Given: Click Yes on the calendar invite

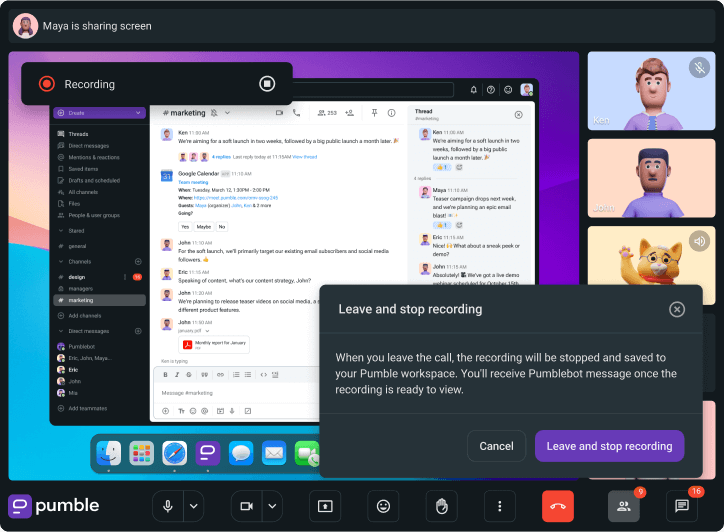Looking at the screenshot, I should (x=185, y=227).
